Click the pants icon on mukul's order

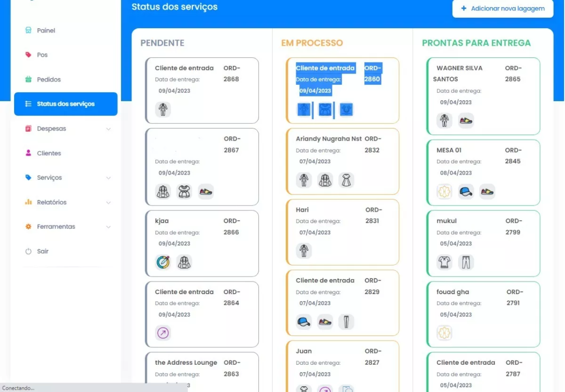pyautogui.click(x=466, y=262)
